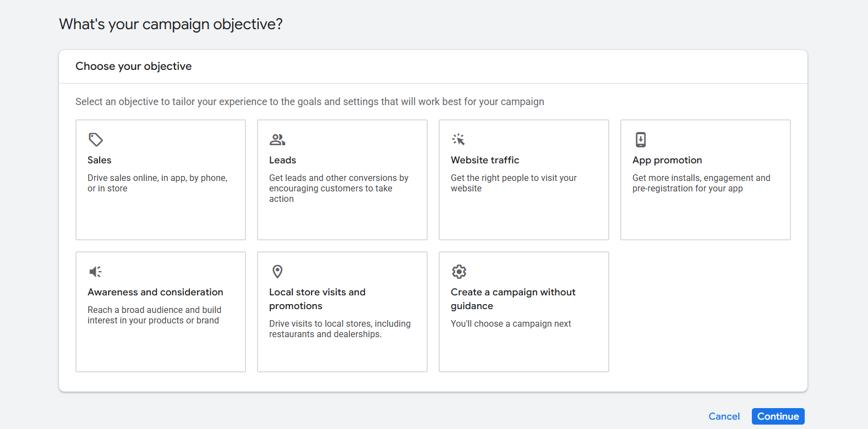Click the gear icon for campaign without guidance

pos(459,272)
